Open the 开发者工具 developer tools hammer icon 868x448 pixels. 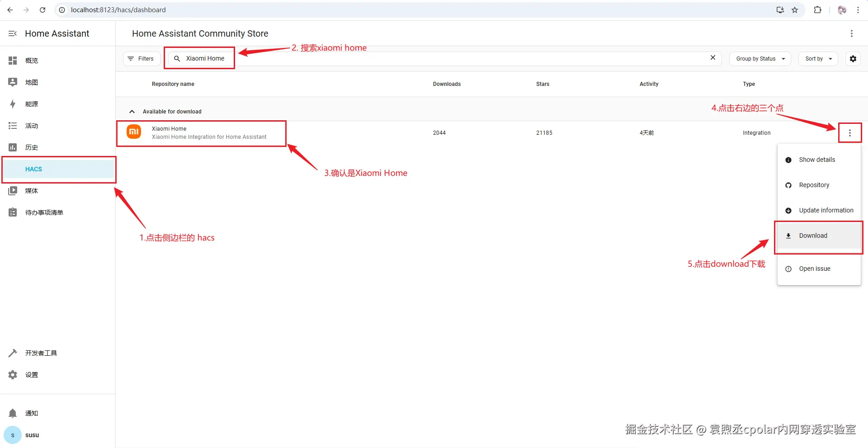pos(13,353)
